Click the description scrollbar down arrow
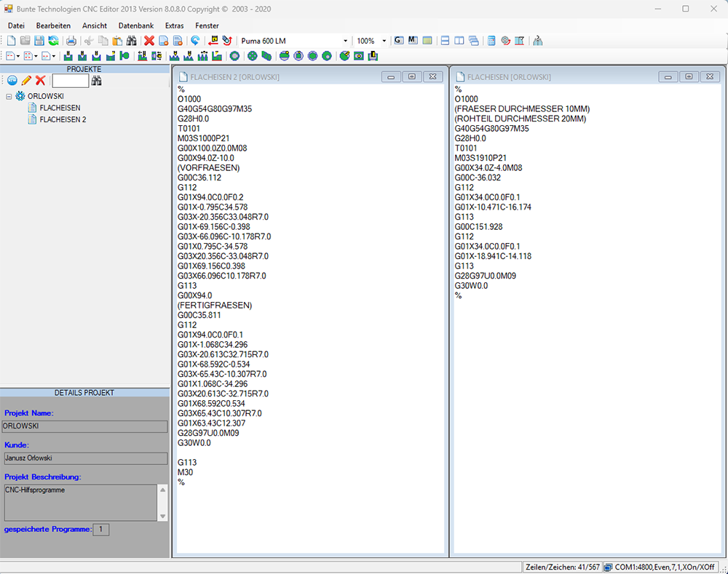This screenshot has height=574, width=728. pos(162,517)
